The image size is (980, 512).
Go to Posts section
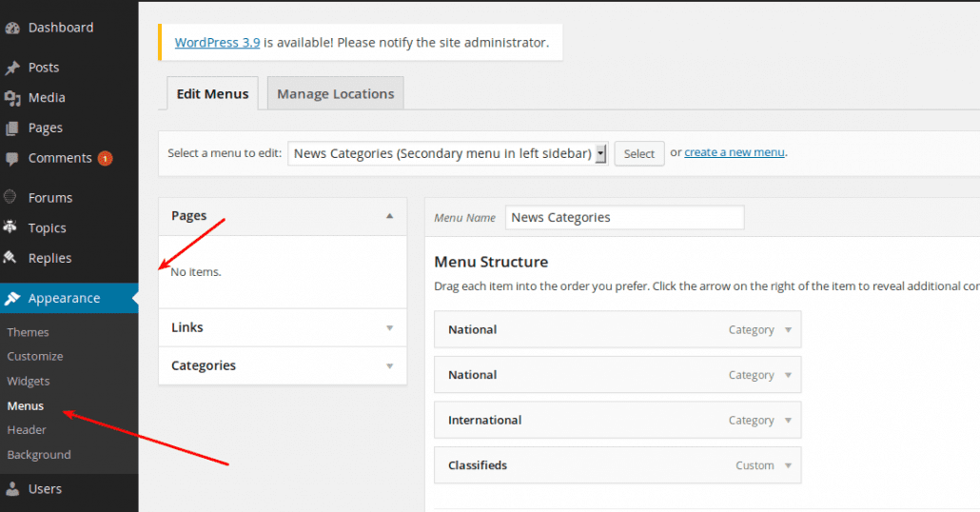44,68
